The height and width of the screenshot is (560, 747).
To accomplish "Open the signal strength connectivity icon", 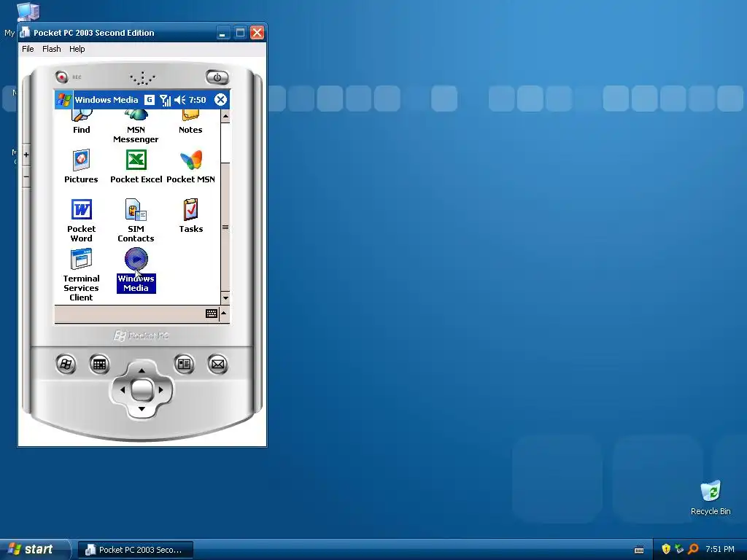I will [x=166, y=100].
